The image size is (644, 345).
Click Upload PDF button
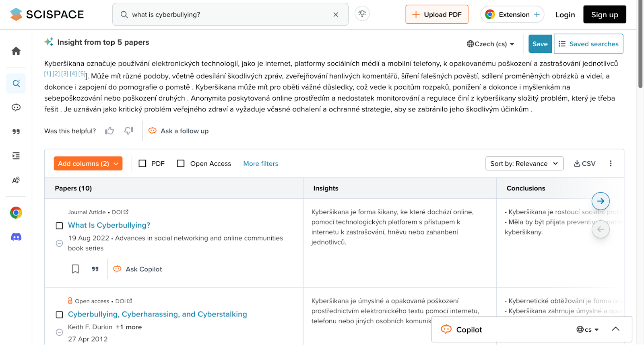437,14
